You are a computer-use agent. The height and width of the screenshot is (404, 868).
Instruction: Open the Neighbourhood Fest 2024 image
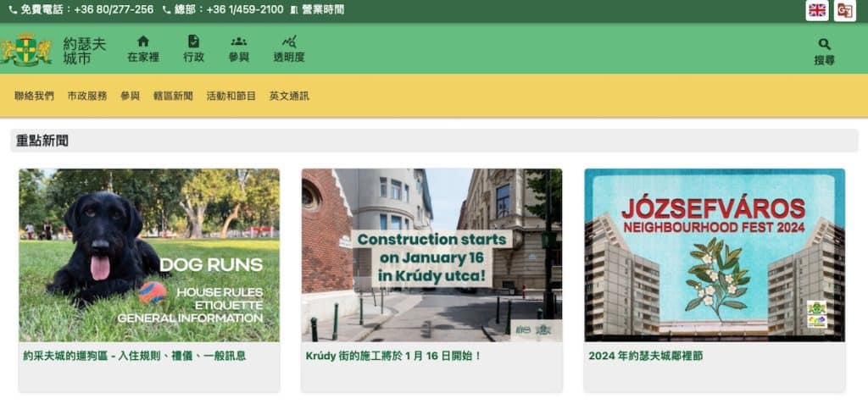[715, 255]
